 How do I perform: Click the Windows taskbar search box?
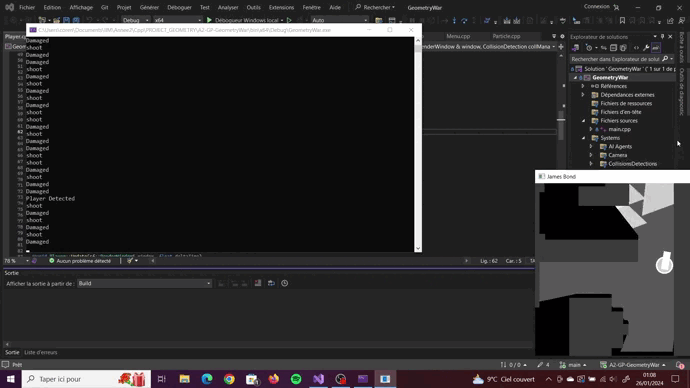pos(86,379)
